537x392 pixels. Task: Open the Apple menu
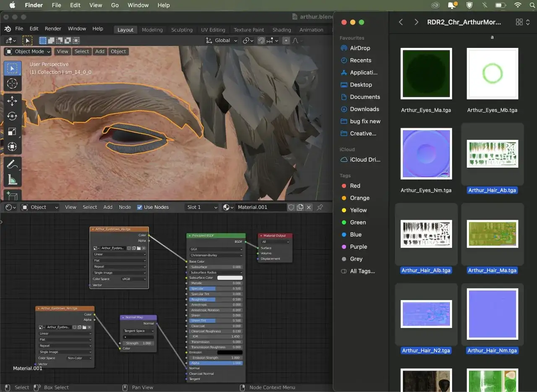tap(12, 5)
